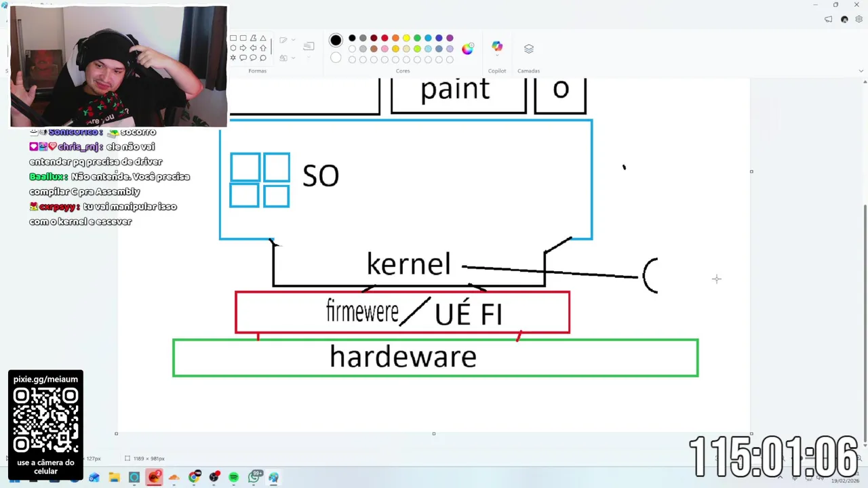Image resolution: width=868 pixels, height=488 pixels.
Task: Open Spotify from the taskbar
Action: tap(233, 478)
